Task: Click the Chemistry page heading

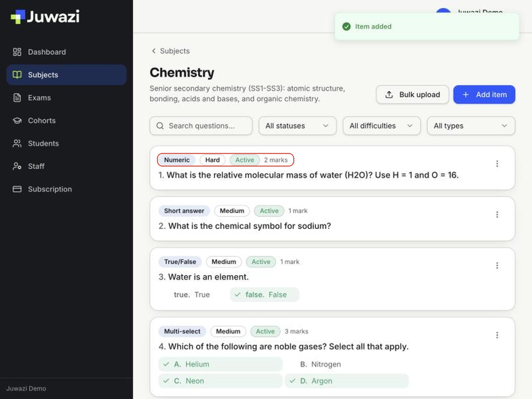Action: click(182, 72)
